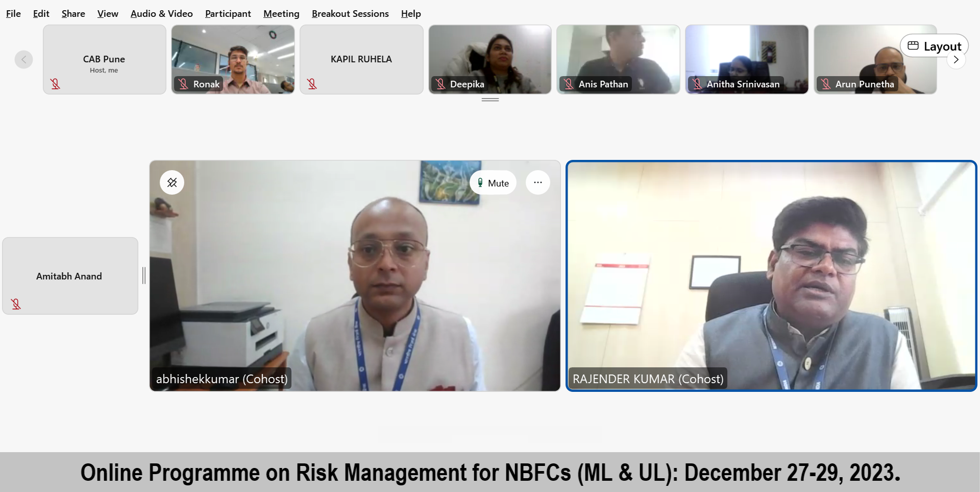The height and width of the screenshot is (492, 980).
Task: Open the Layout button
Action: tap(934, 46)
